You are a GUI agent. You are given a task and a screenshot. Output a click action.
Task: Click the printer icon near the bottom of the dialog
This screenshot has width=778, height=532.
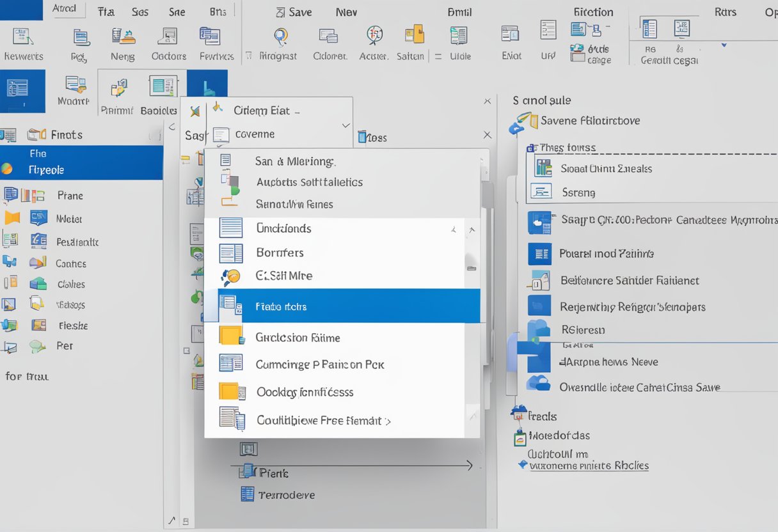tap(248, 472)
